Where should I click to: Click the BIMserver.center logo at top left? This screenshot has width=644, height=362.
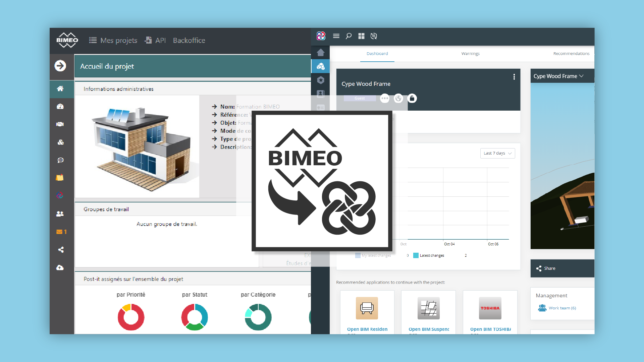[321, 36]
